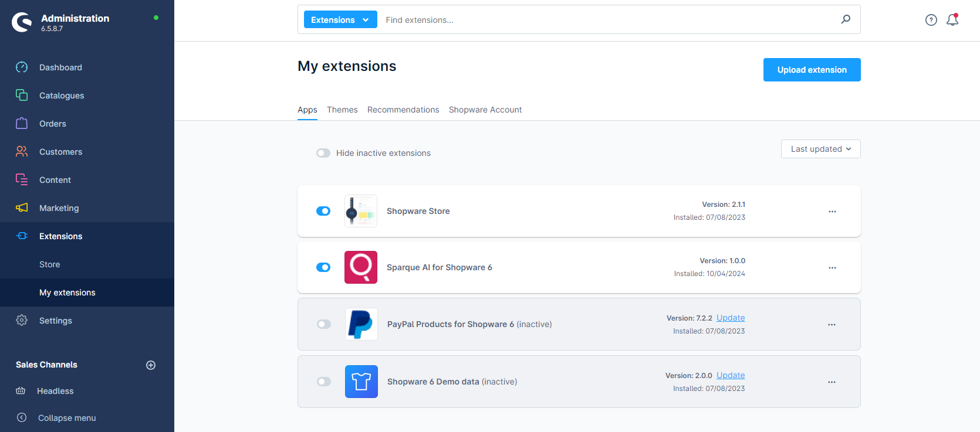Open the Extensions search scope dropdown
This screenshot has width=980, height=432.
340,19
